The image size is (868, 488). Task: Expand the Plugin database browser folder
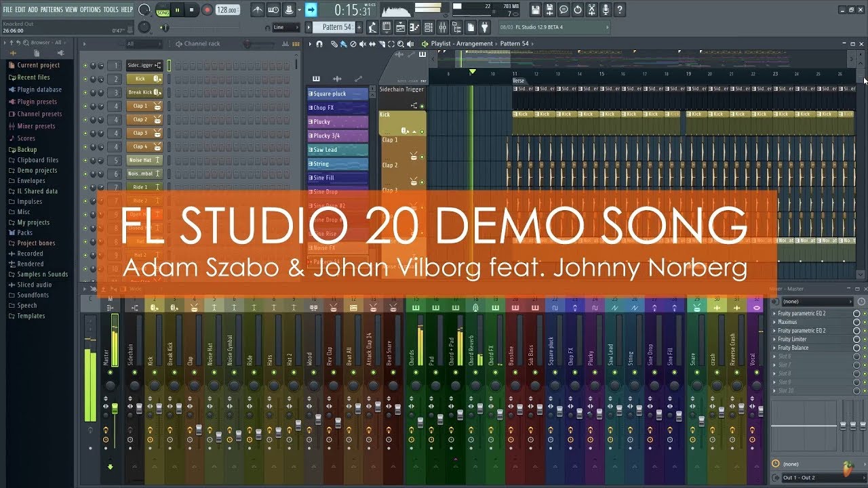(x=39, y=89)
